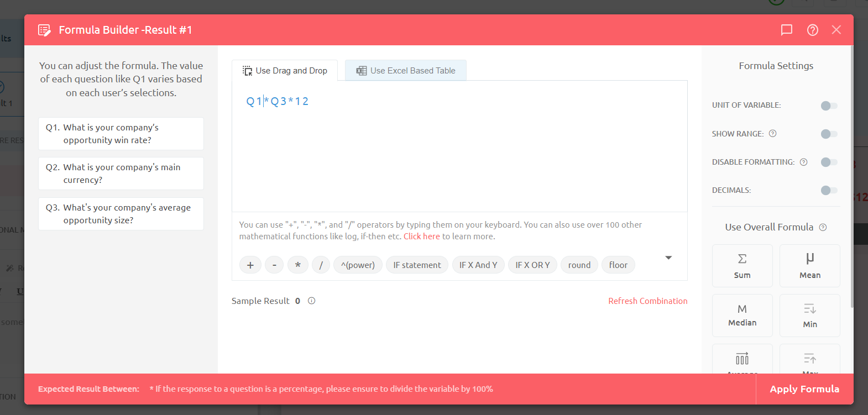Viewport: 868px width, 415px height.
Task: Toggle the Disable Formatting switch
Action: coord(829,162)
